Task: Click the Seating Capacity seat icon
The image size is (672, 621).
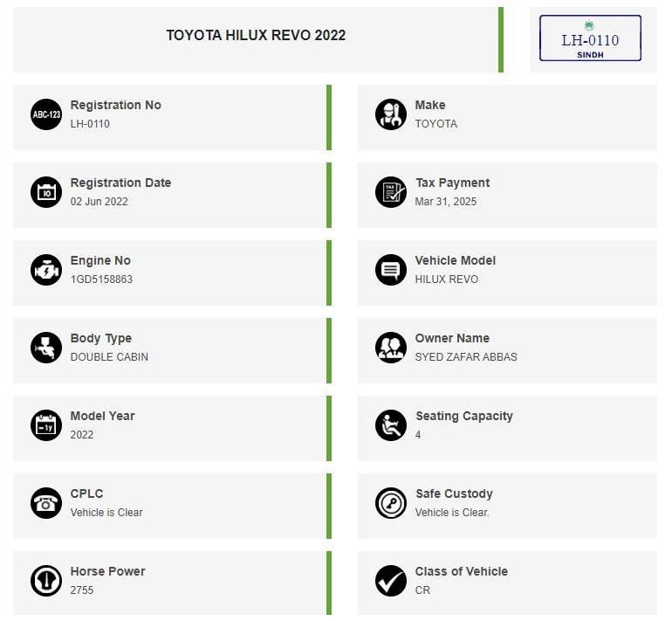Action: point(391,425)
